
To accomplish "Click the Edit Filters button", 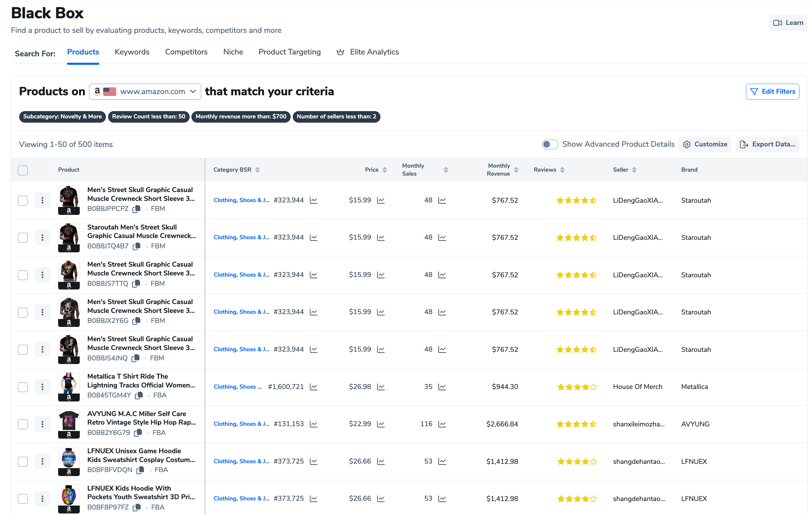I will (772, 91).
